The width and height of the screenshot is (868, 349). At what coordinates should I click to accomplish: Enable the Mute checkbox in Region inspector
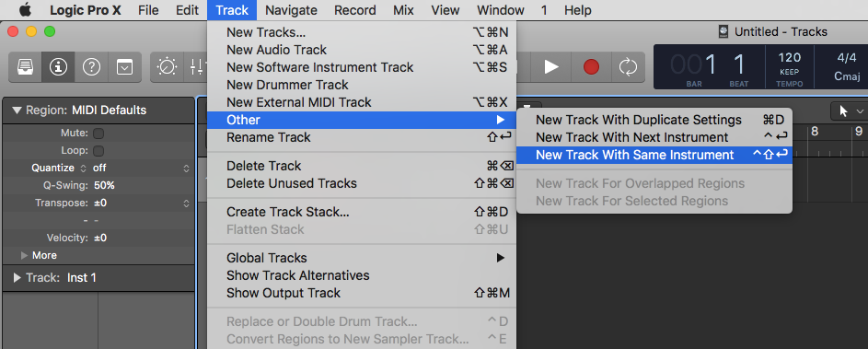pos(98,134)
